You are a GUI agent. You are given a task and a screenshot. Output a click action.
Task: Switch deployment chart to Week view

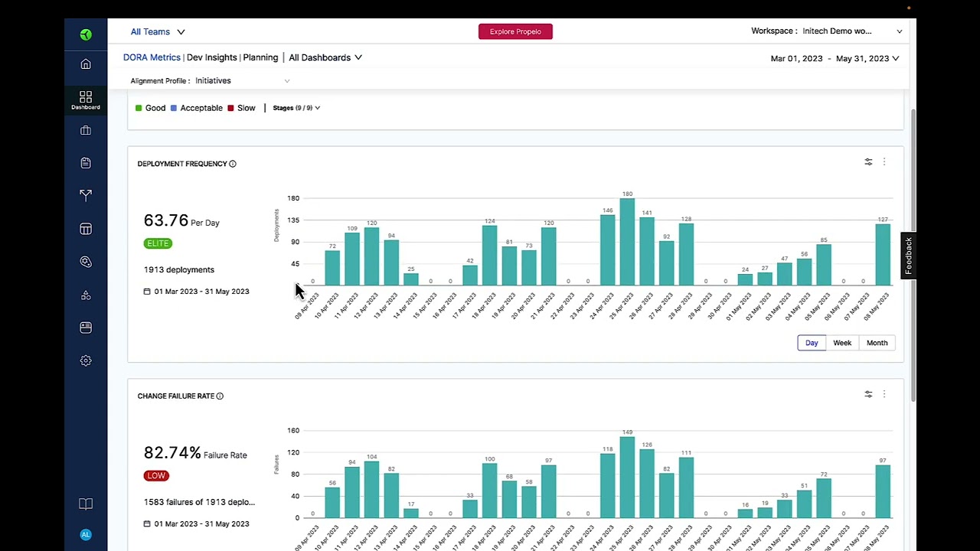pyautogui.click(x=842, y=343)
